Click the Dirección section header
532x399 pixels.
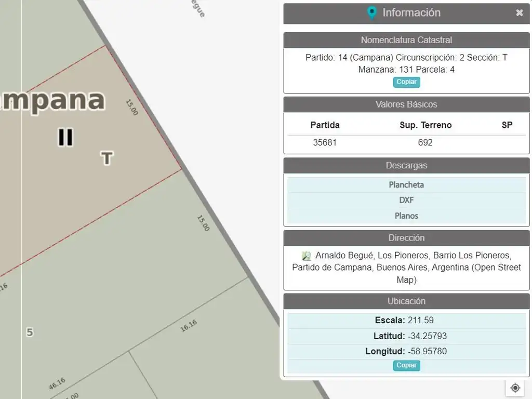[x=406, y=238]
